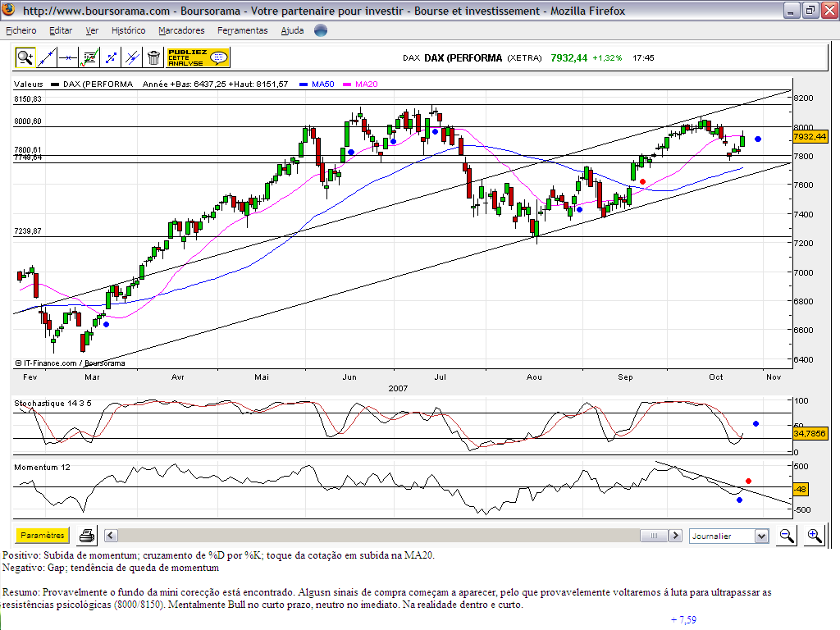Select the zoom magnifier tool

pyautogui.click(x=25, y=57)
